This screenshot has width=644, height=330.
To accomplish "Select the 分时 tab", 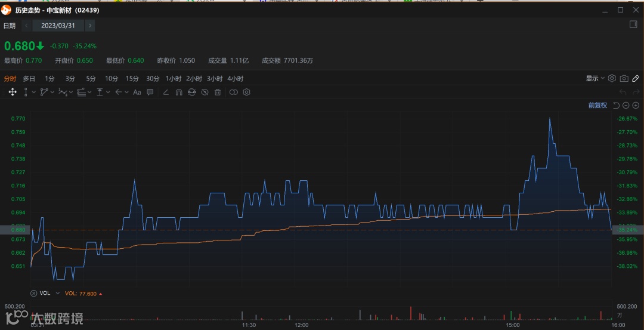I will (x=10, y=79).
